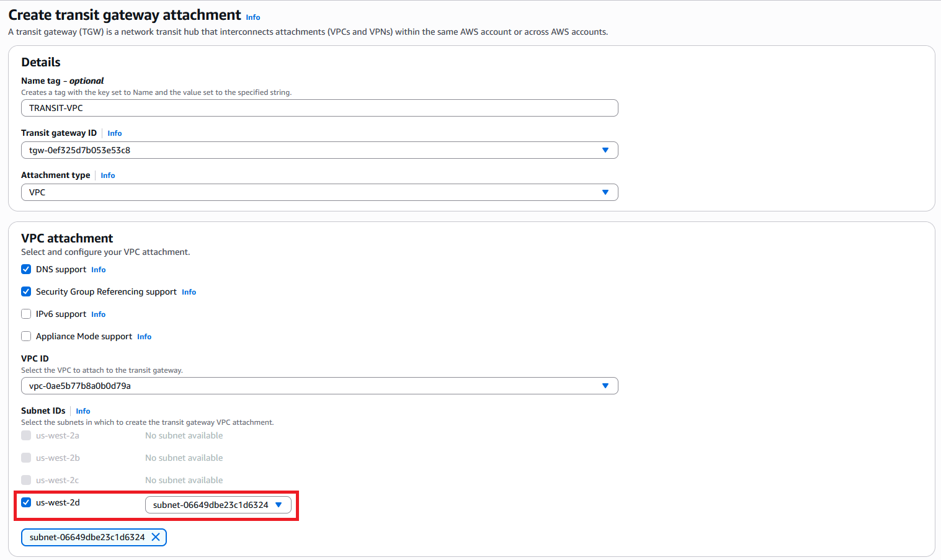Expand the Attachment type dropdown
This screenshot has width=941, height=560.
click(x=319, y=192)
